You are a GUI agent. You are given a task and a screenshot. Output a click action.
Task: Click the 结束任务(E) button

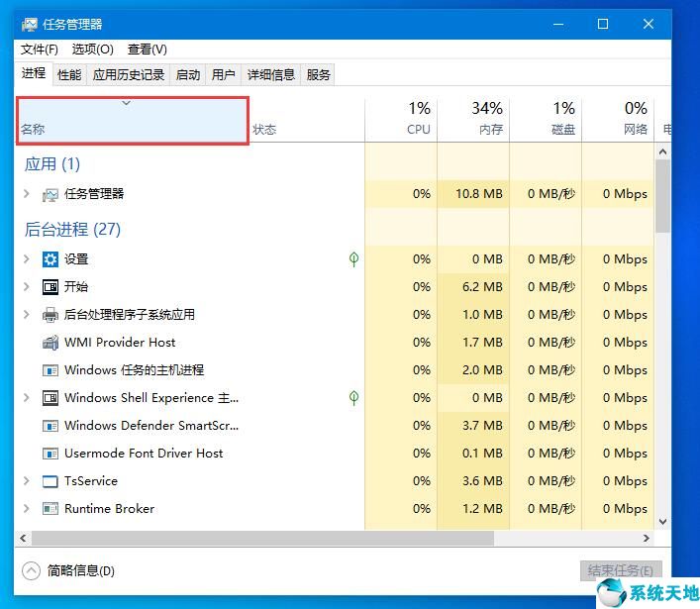621,570
